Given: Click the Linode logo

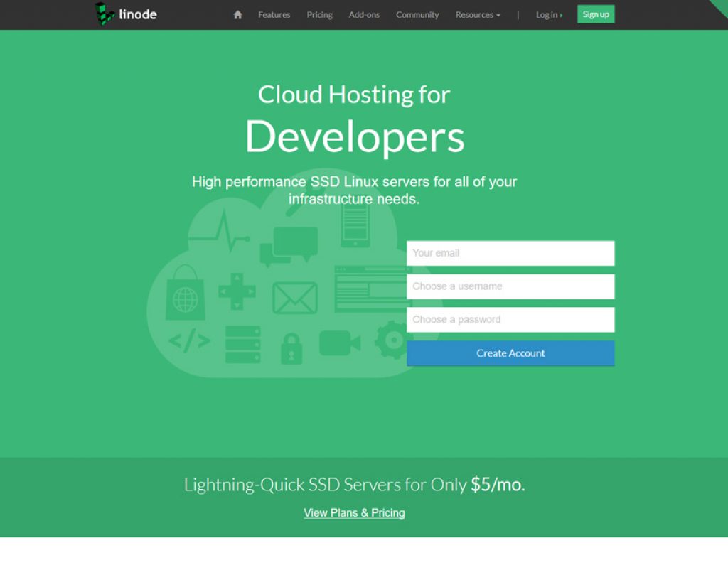Looking at the screenshot, I should pyautogui.click(x=126, y=14).
